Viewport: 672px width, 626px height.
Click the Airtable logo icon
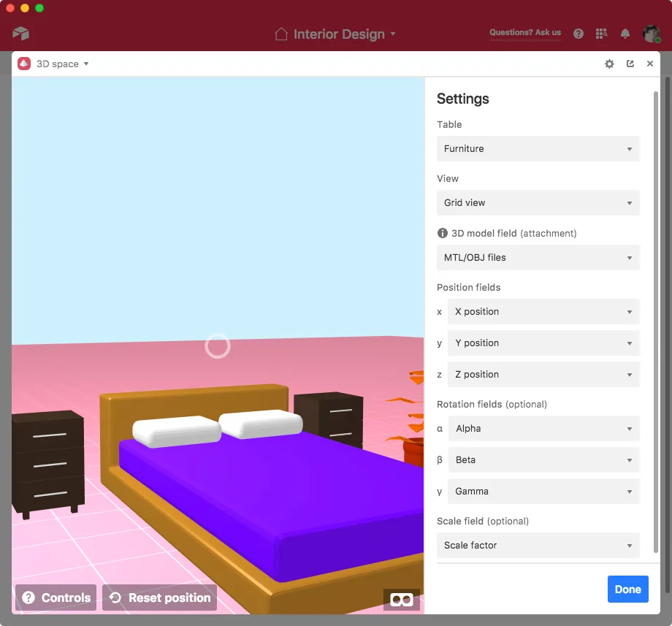[20, 34]
